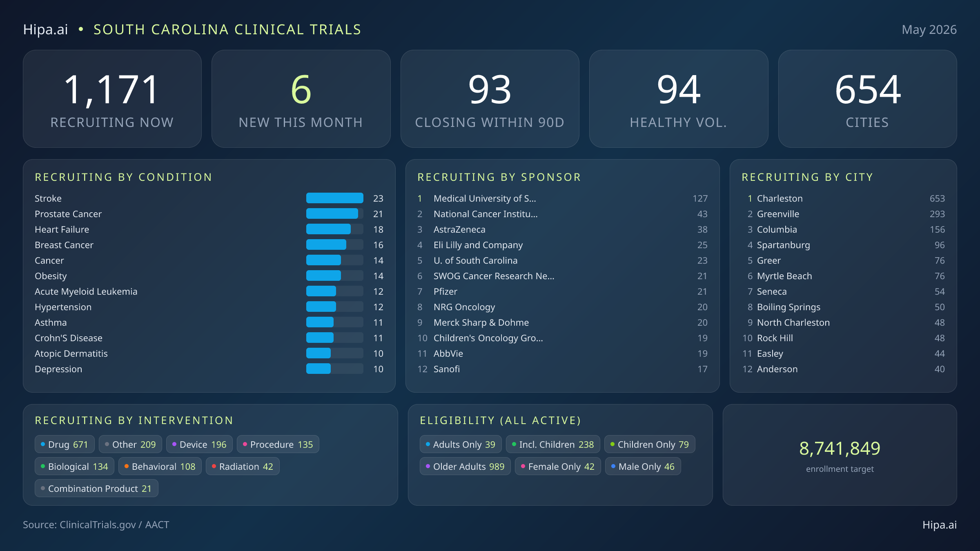Click the 1,171 Recruiting Now card
The height and width of the screenshot is (551, 980).
click(112, 99)
